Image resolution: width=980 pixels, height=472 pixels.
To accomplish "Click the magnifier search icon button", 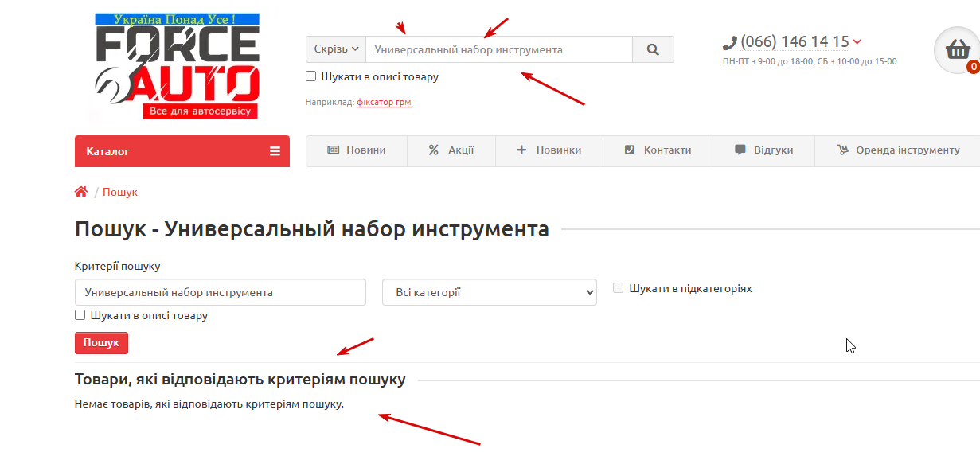I will point(653,49).
